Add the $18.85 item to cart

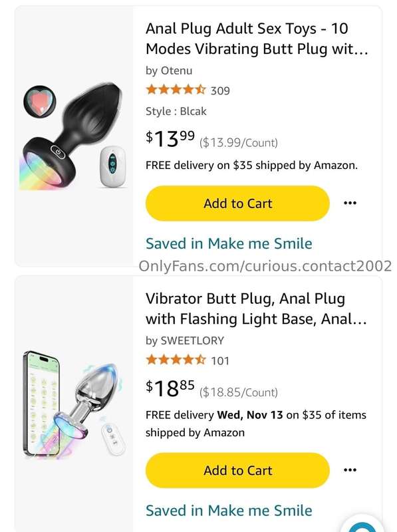click(x=237, y=470)
